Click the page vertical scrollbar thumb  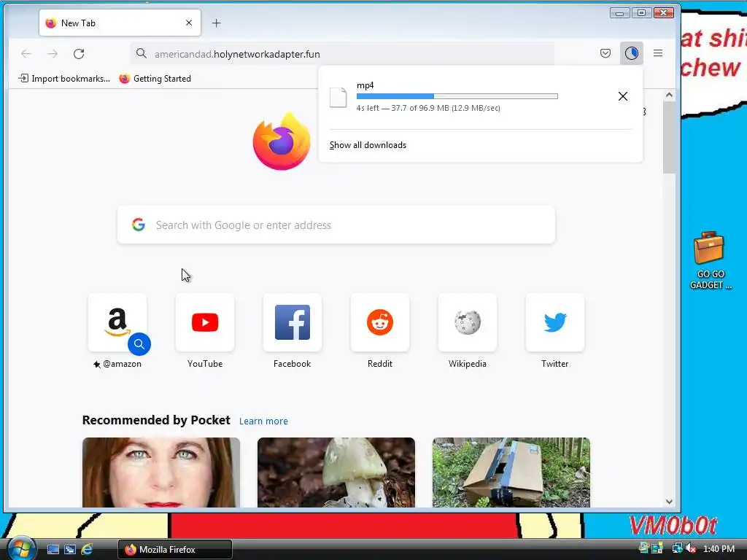669,138
